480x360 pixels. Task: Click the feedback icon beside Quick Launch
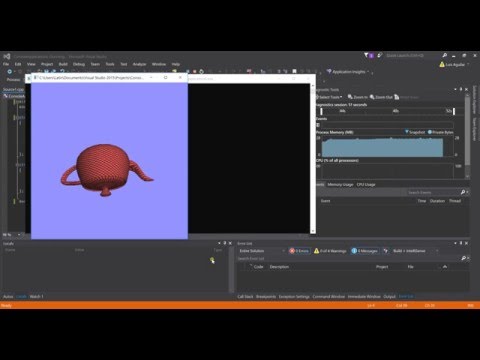(x=379, y=55)
